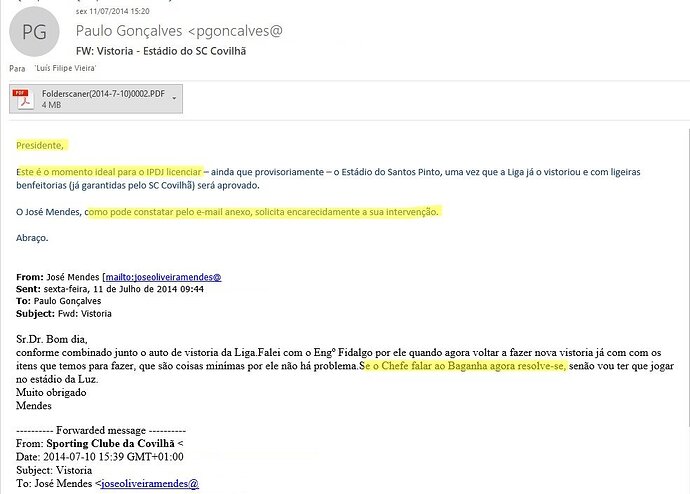Viewport: 690px width, 494px height.
Task: Click the highlighted word 'Presidente,'
Action: click(41, 145)
